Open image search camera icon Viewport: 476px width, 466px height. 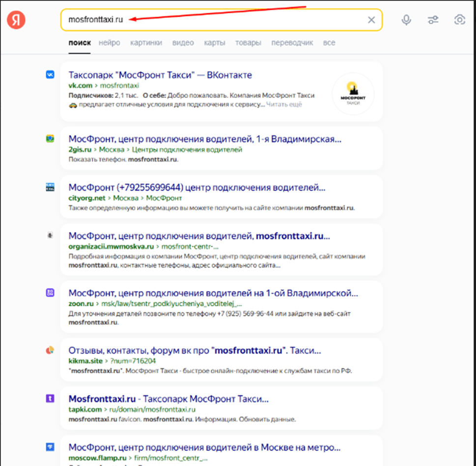[460, 20]
